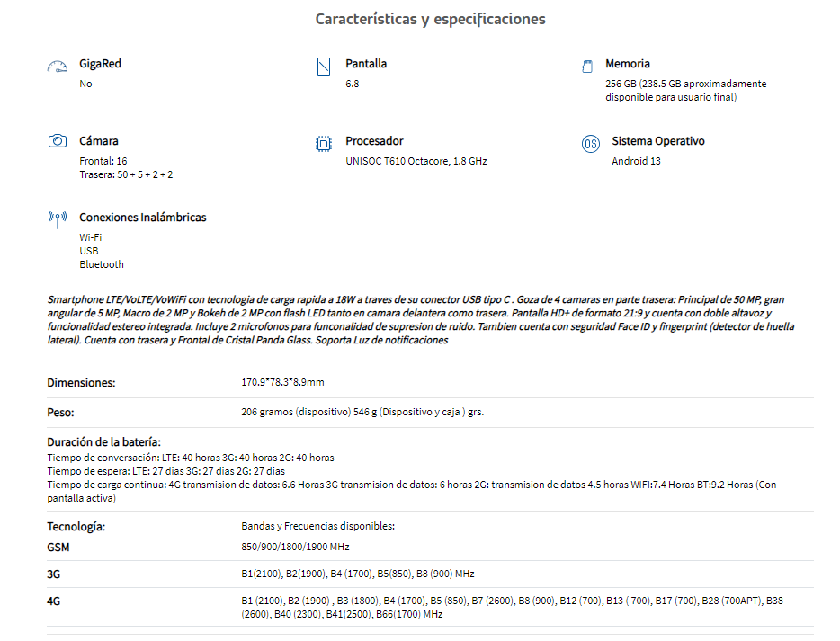This screenshot has width=840, height=641.
Task: Click the Dimensiones row label
Action: tap(81, 383)
